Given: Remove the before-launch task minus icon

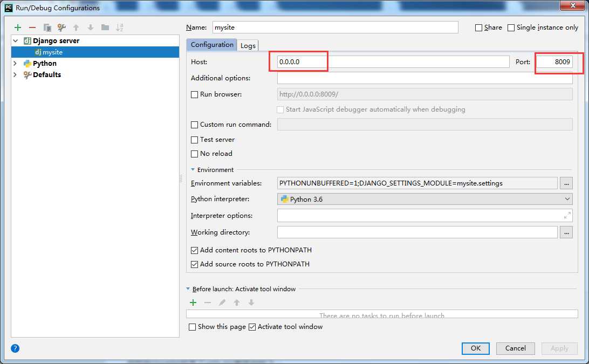Looking at the screenshot, I should point(208,303).
